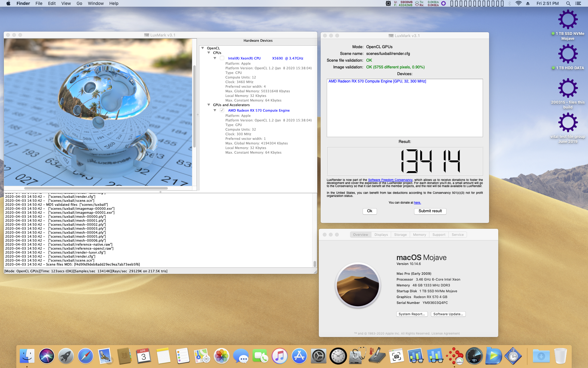Open Launchpad rocket icon in dock
This screenshot has height=368, width=588.
[66, 356]
